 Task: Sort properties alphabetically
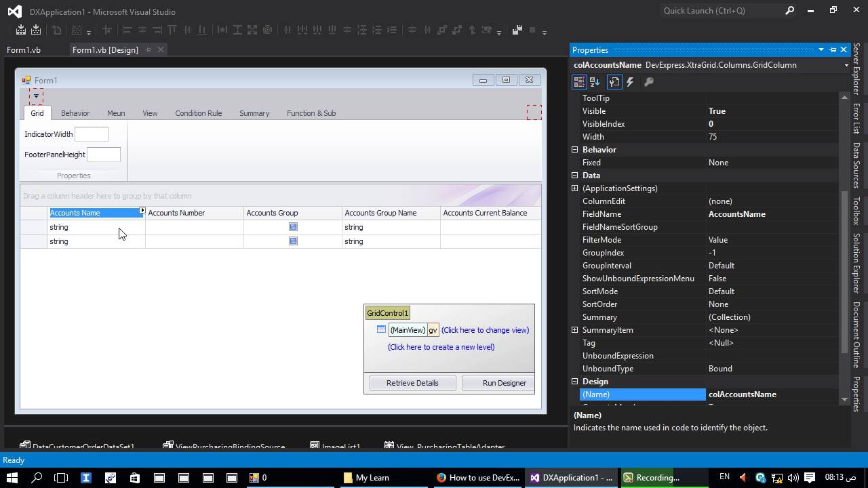point(595,82)
